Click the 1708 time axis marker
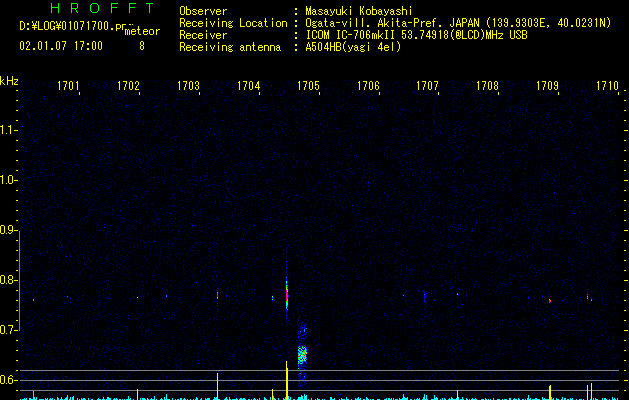 pyautogui.click(x=487, y=85)
